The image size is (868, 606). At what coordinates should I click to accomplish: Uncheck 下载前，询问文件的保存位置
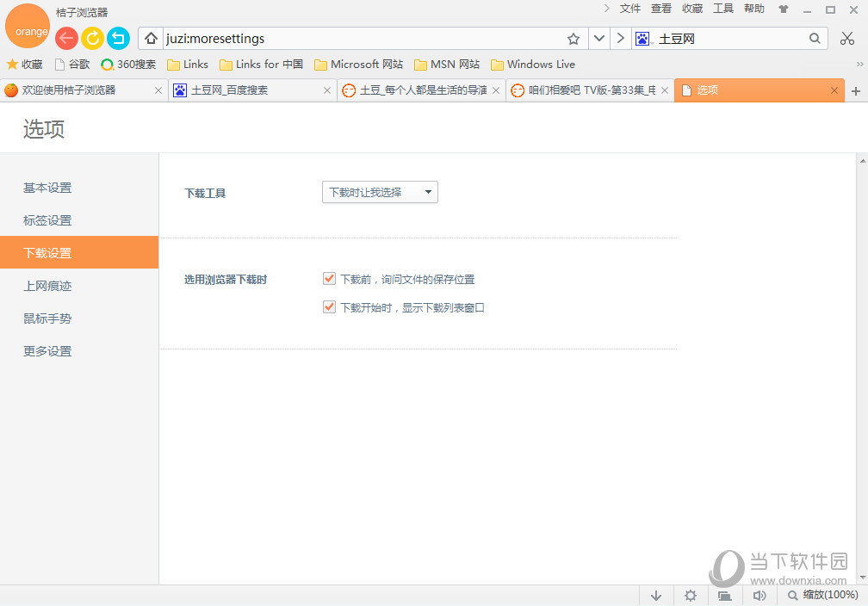(329, 278)
